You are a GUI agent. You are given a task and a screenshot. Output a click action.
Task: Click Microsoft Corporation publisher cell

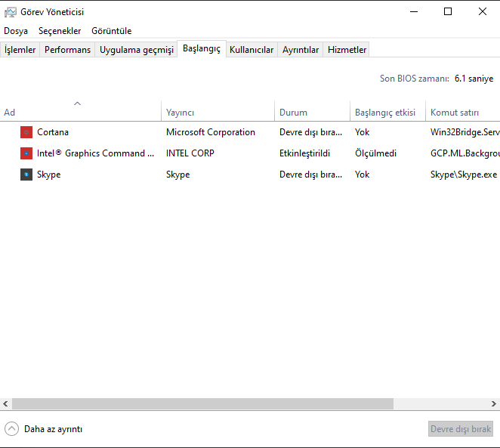(211, 132)
